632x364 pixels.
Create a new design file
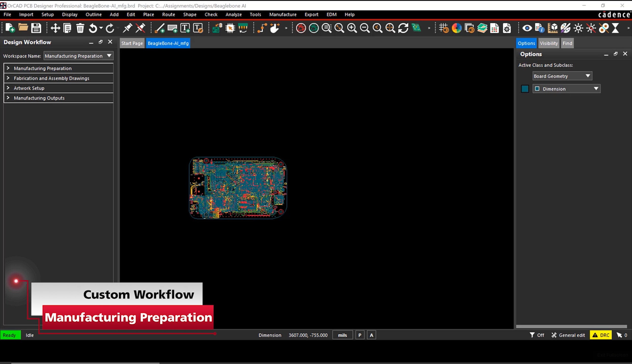coord(10,28)
